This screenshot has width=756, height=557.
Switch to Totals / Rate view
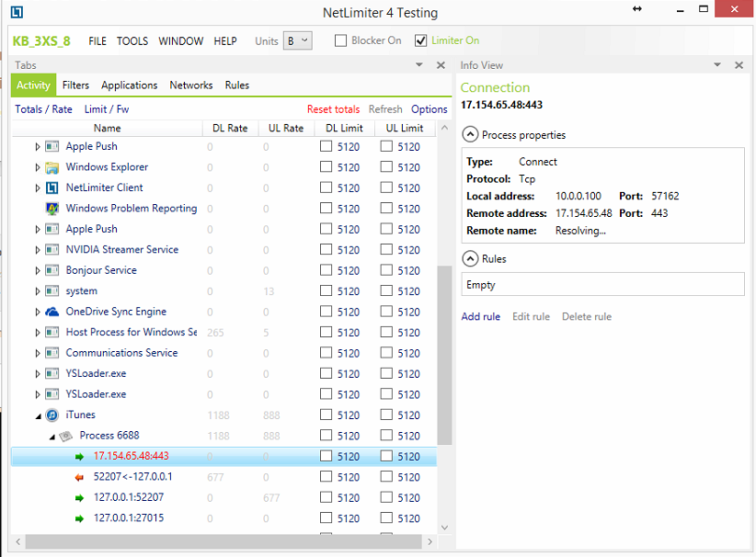[x=43, y=109]
